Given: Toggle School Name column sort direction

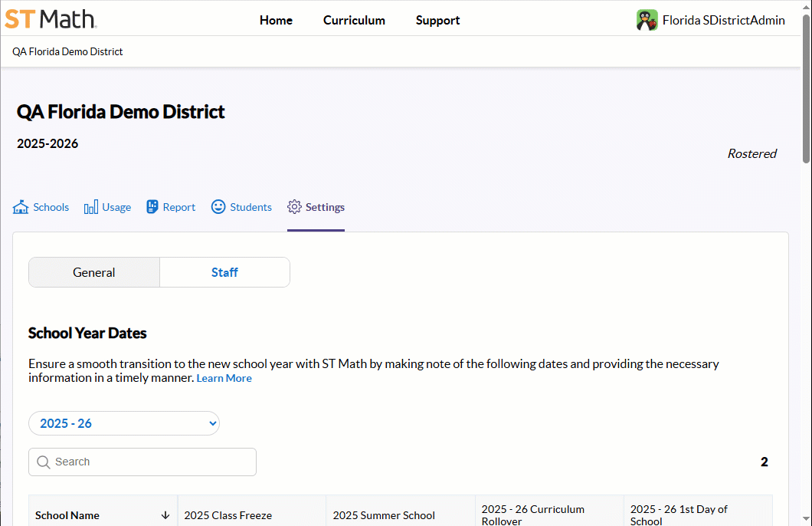Looking at the screenshot, I should coord(167,514).
